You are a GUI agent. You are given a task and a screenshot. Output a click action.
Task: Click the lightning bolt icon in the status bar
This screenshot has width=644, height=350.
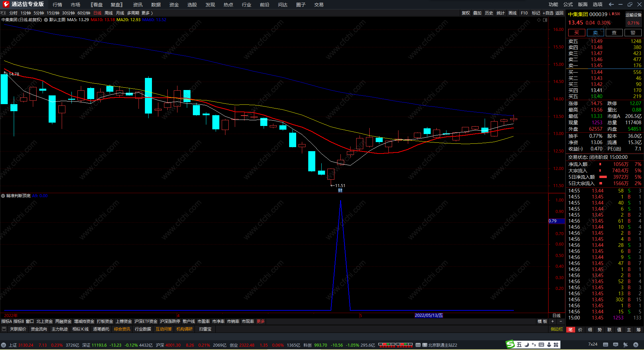[636, 345]
